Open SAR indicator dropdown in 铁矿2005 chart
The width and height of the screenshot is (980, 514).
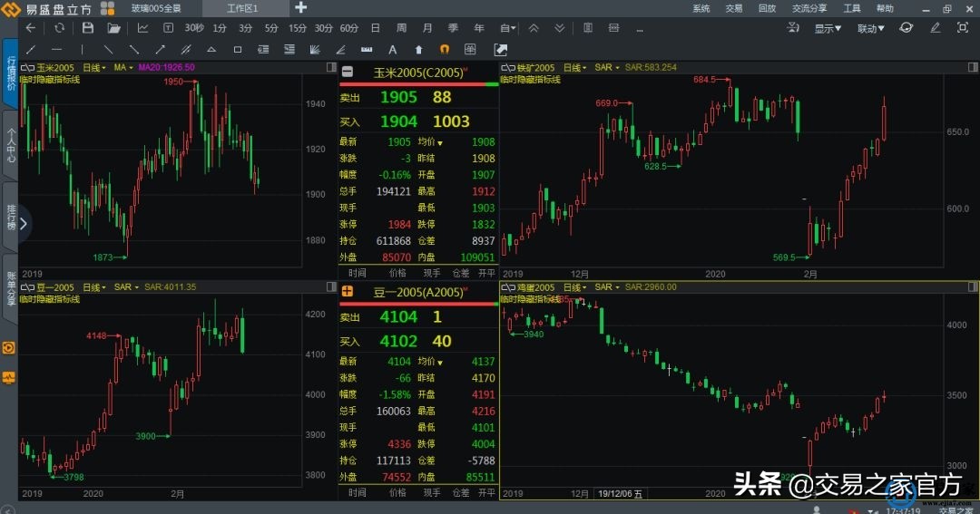(606, 67)
